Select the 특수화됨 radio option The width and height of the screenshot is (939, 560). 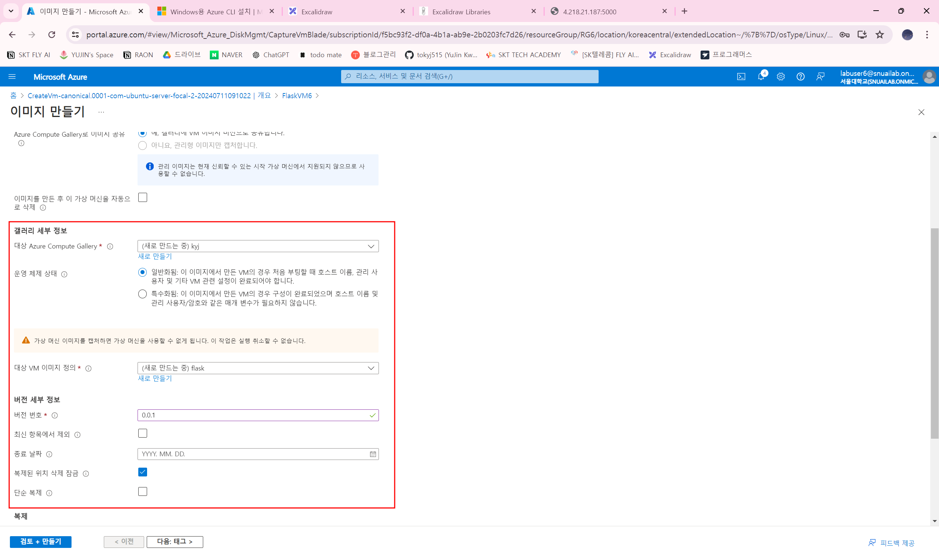(x=142, y=294)
